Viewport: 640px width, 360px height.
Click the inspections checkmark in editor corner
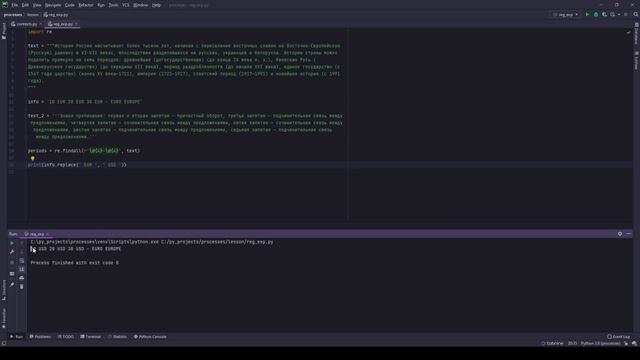pyautogui.click(x=628, y=32)
